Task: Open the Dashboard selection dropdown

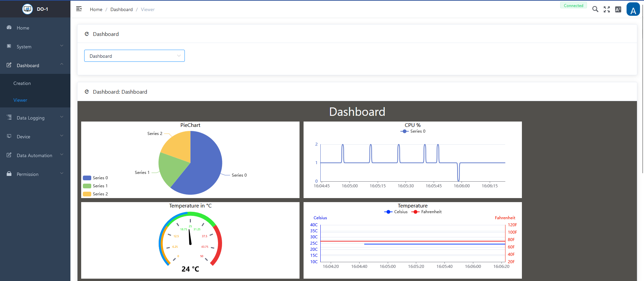Action: (x=134, y=56)
